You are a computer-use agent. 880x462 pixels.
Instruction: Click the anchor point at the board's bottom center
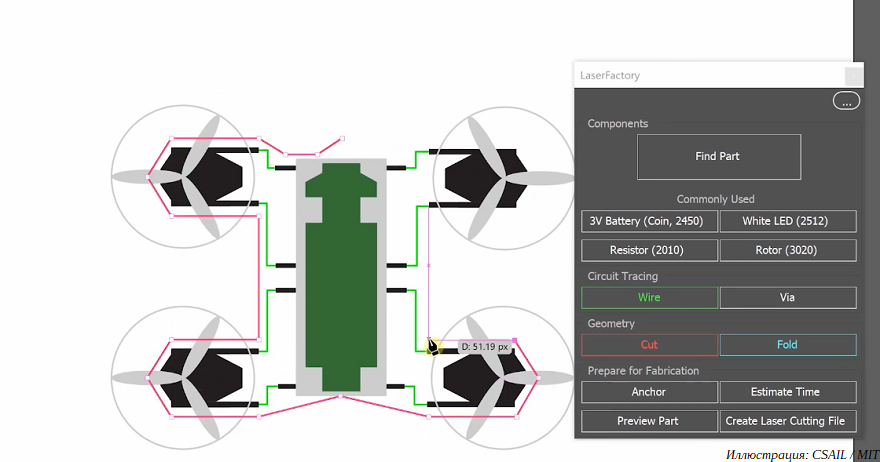pos(341,396)
